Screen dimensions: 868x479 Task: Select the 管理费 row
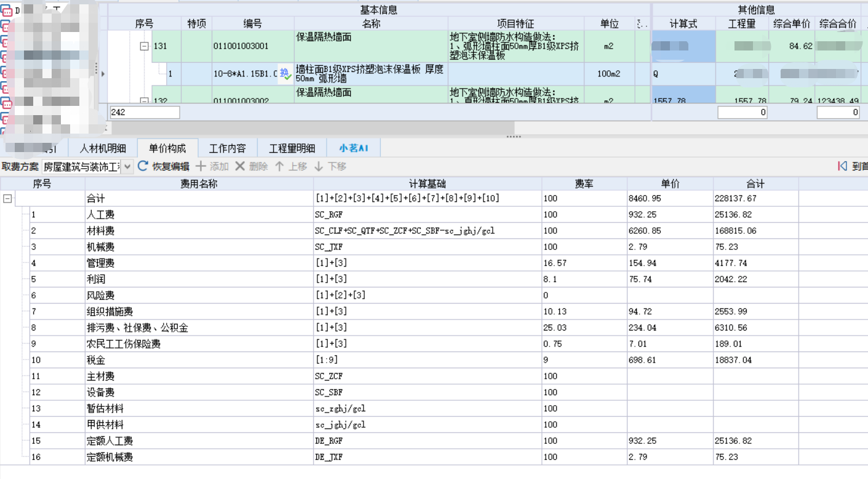(434, 263)
